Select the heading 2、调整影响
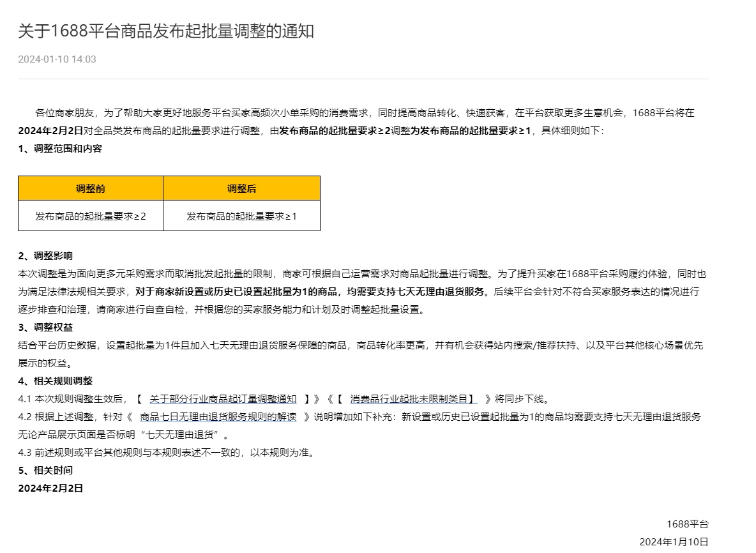Image resolution: width=756 pixels, height=553 pixels. point(45,255)
